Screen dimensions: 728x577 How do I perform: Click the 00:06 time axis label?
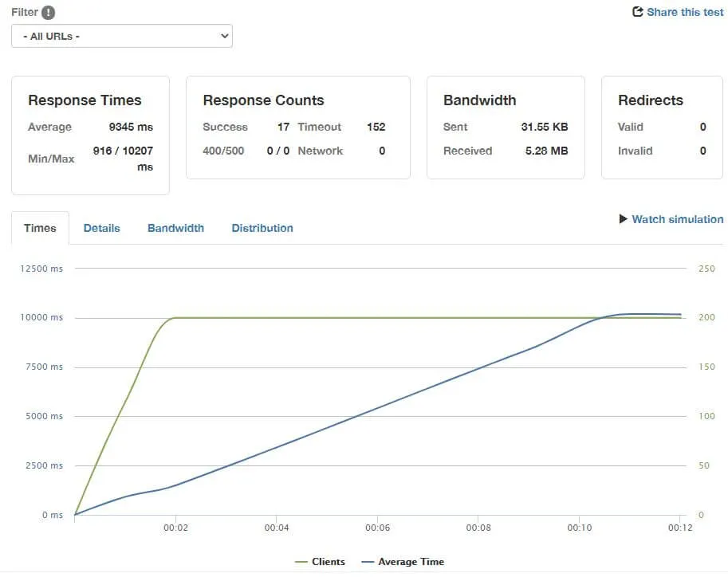377,528
